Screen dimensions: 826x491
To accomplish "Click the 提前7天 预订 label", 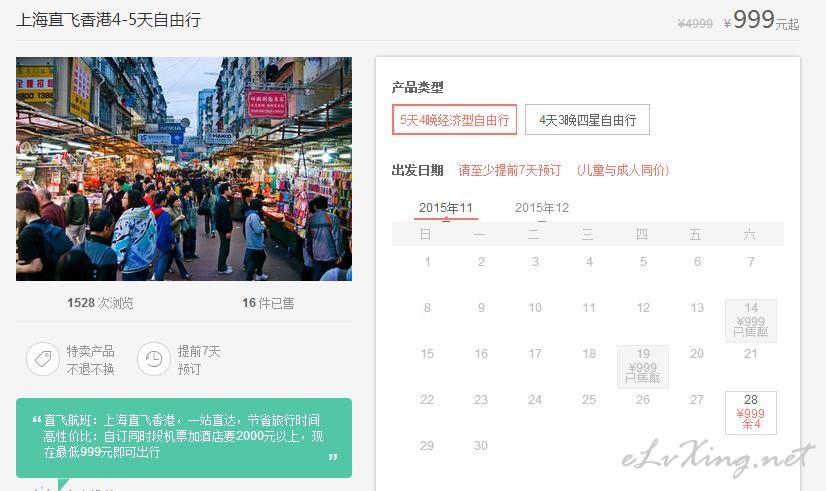I will coord(199,360).
